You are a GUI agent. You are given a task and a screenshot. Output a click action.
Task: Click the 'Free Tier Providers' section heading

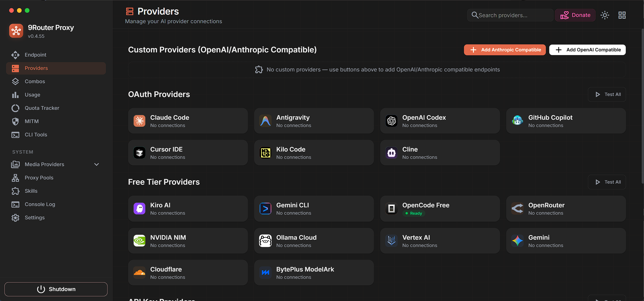point(164,182)
